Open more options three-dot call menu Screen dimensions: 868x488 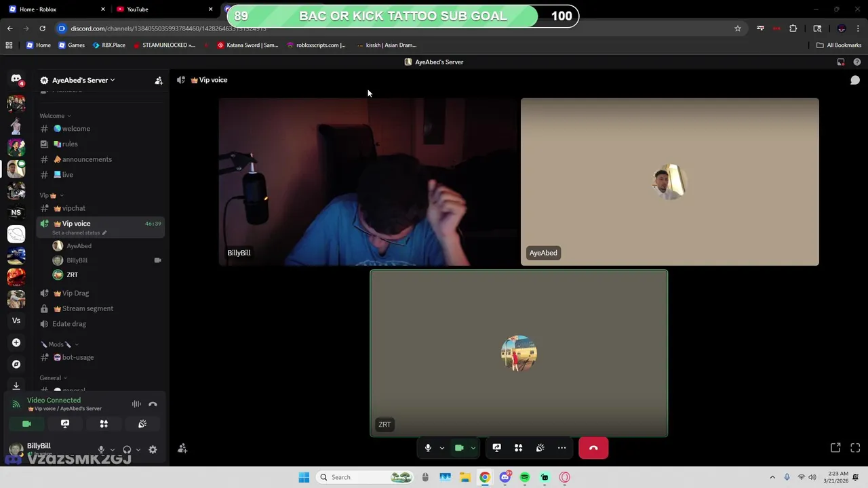click(561, 448)
